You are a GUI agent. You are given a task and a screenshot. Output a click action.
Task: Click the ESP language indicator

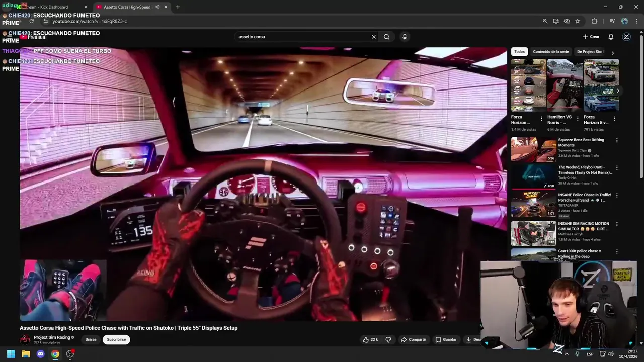point(590,354)
